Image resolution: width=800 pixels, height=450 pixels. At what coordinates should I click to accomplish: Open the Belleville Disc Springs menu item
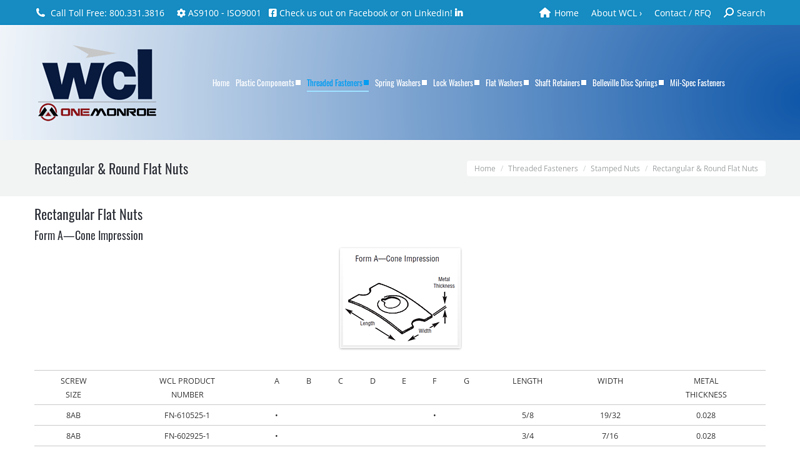[624, 83]
